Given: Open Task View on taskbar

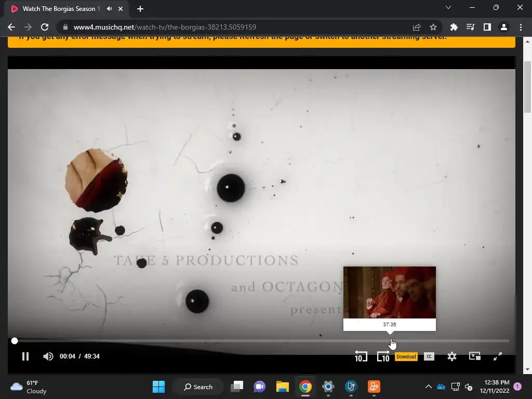Looking at the screenshot, I should [237, 387].
